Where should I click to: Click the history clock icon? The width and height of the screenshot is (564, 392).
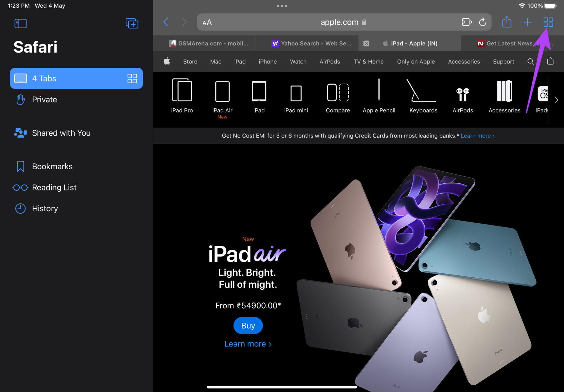[x=20, y=208]
